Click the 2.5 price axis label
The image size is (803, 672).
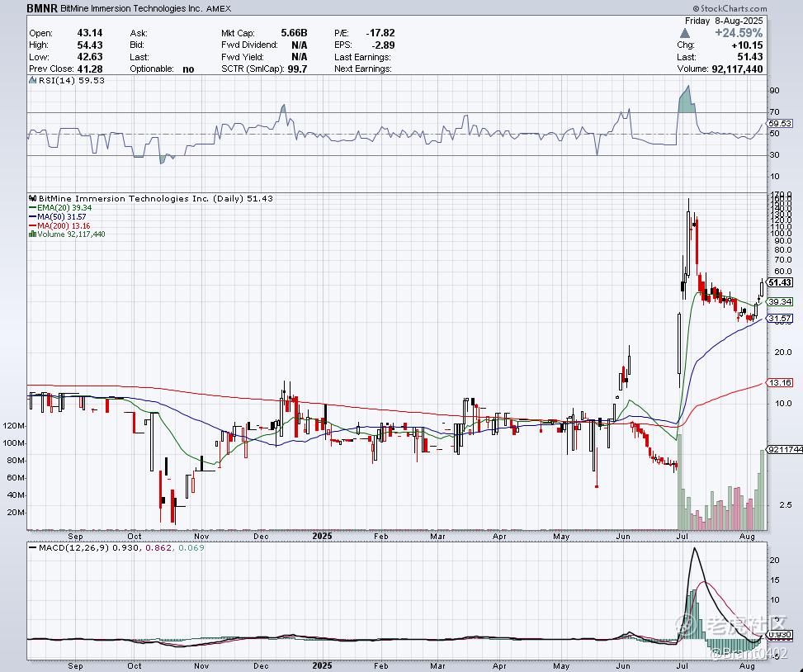click(x=785, y=505)
